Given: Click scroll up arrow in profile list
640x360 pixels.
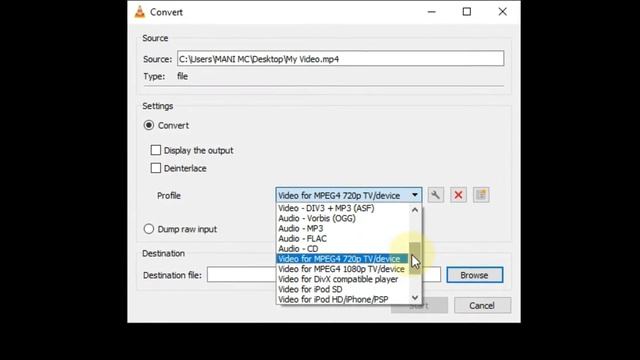Looking at the screenshot, I should point(415,210).
